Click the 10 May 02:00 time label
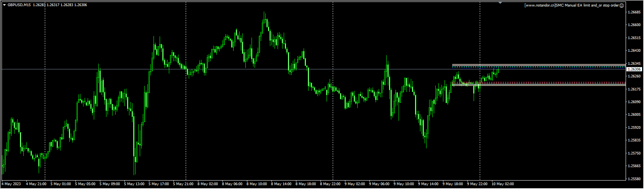 pyautogui.click(x=502, y=184)
